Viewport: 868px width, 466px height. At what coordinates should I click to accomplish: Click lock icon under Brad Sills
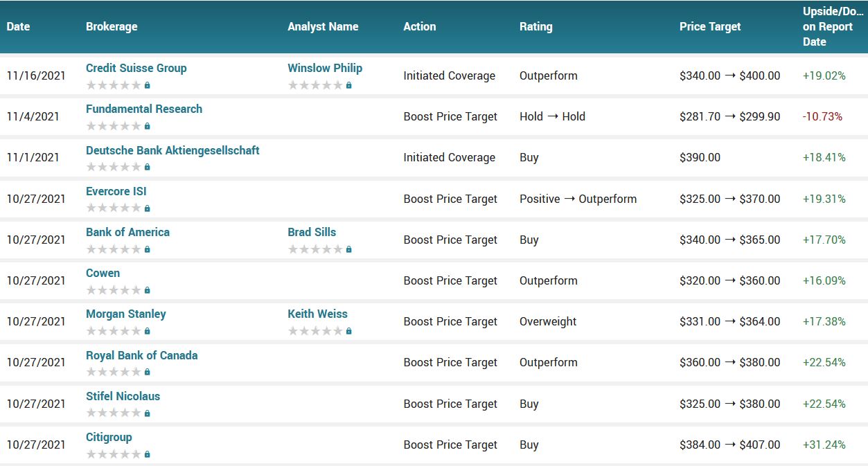click(x=348, y=249)
